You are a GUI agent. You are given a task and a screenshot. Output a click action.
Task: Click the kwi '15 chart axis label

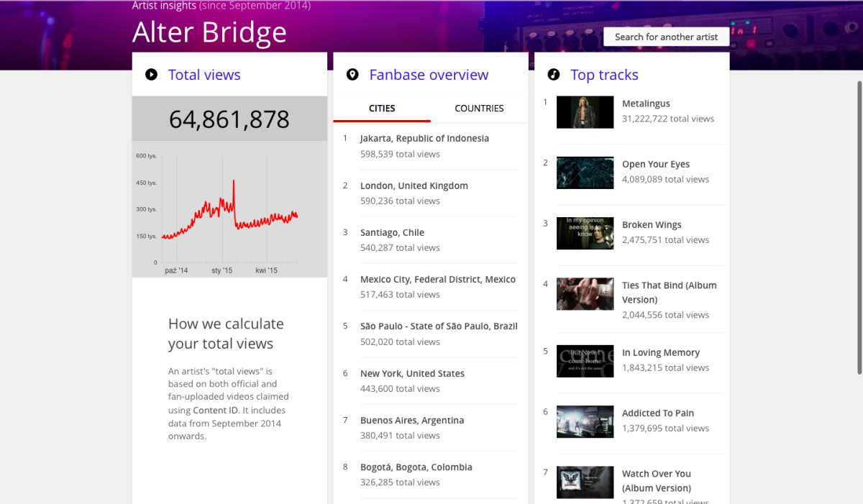pyautogui.click(x=266, y=270)
